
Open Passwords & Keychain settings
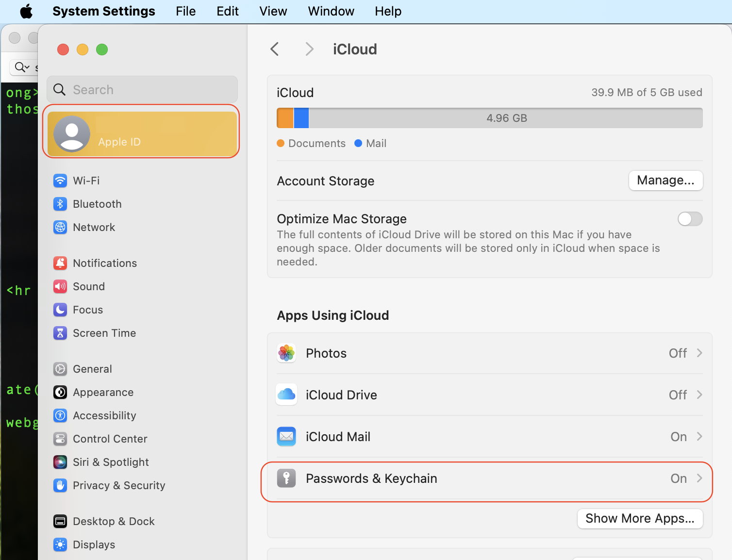371,478
